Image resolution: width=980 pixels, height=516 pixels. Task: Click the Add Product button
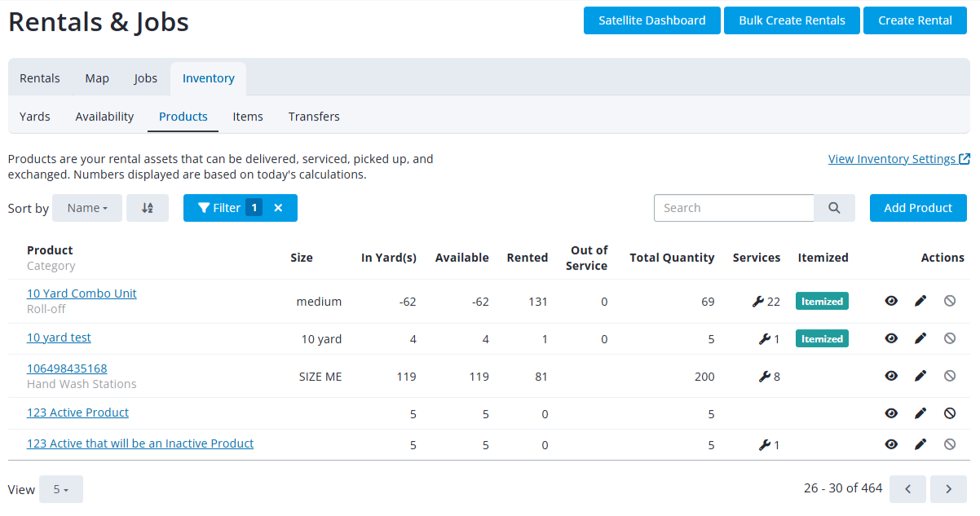(x=918, y=208)
